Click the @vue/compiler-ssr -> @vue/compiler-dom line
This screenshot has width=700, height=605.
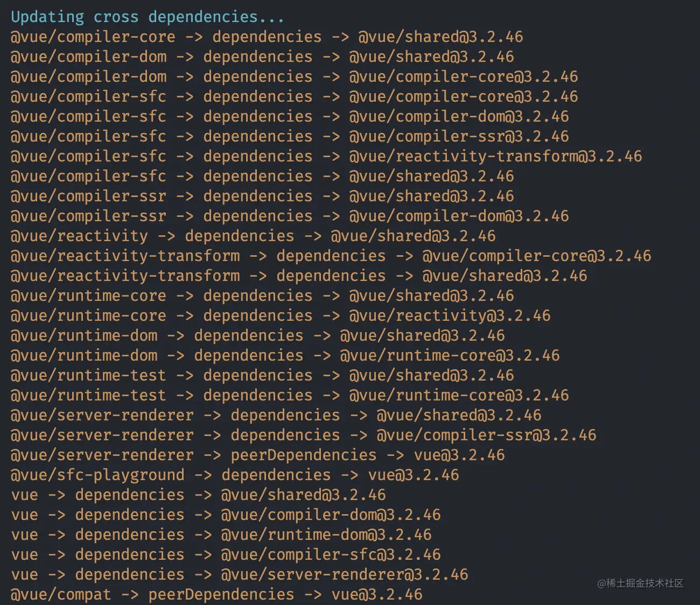(290, 216)
